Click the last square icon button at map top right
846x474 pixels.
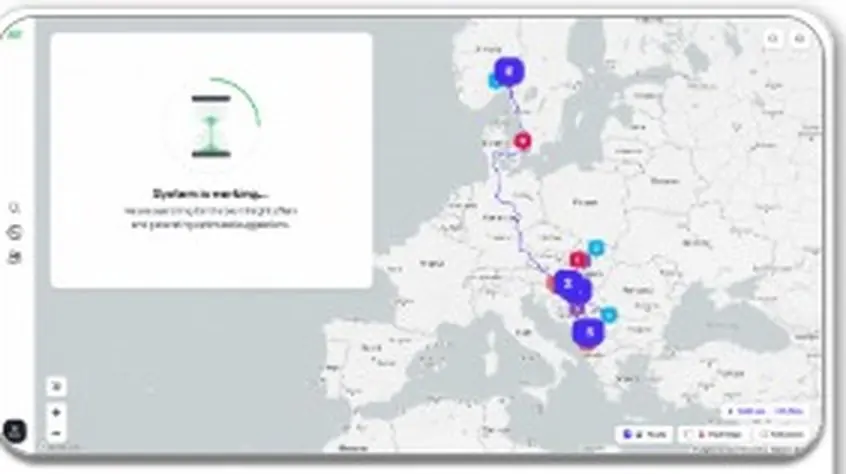(x=800, y=39)
